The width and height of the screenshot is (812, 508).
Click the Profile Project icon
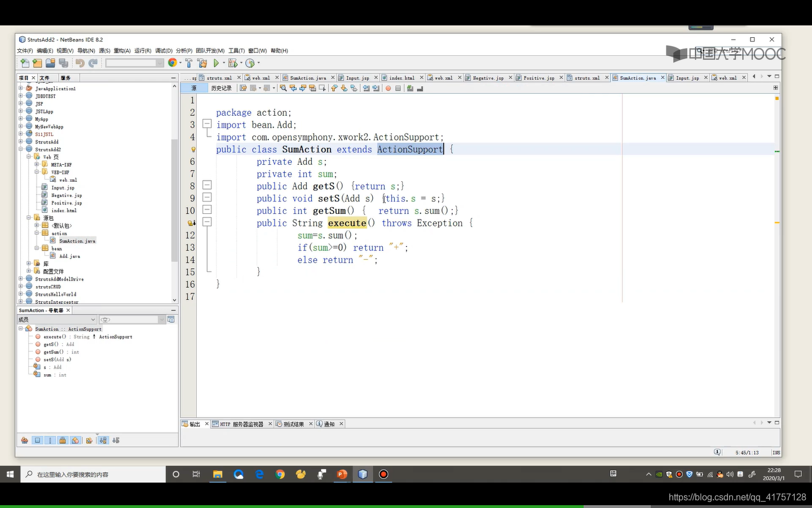(250, 63)
